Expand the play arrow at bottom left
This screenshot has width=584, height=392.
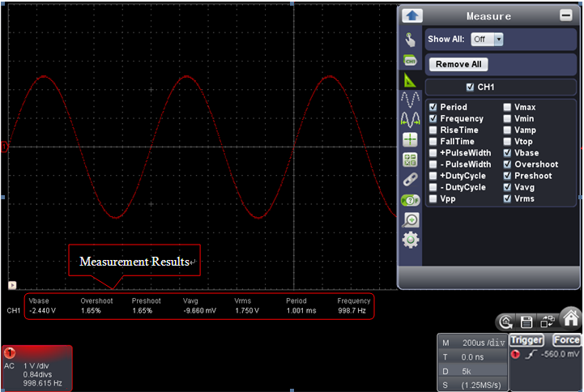click(11, 285)
